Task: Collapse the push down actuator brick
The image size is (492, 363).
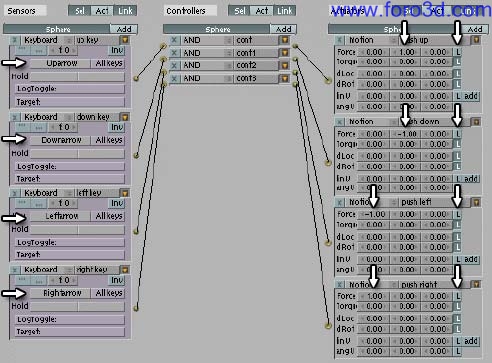Action: click(x=476, y=122)
